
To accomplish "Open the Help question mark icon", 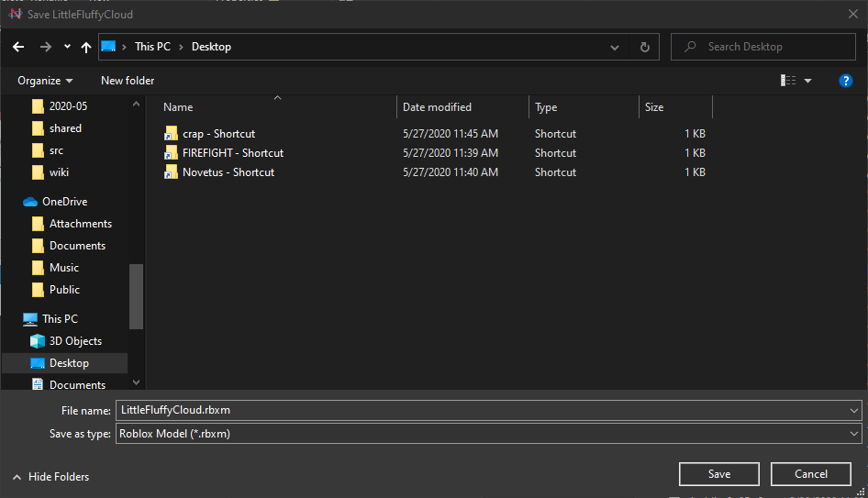I will (846, 81).
